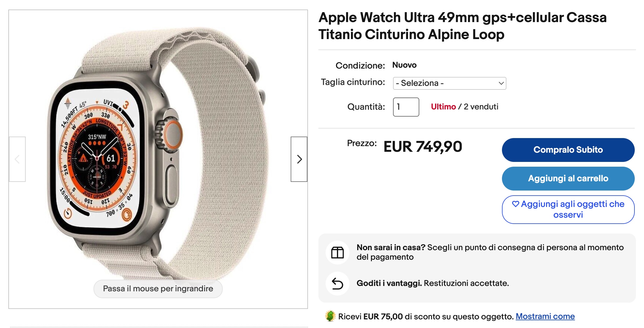
Task: Click Restituzioni accettate returns text
Action: pyautogui.click(x=466, y=283)
